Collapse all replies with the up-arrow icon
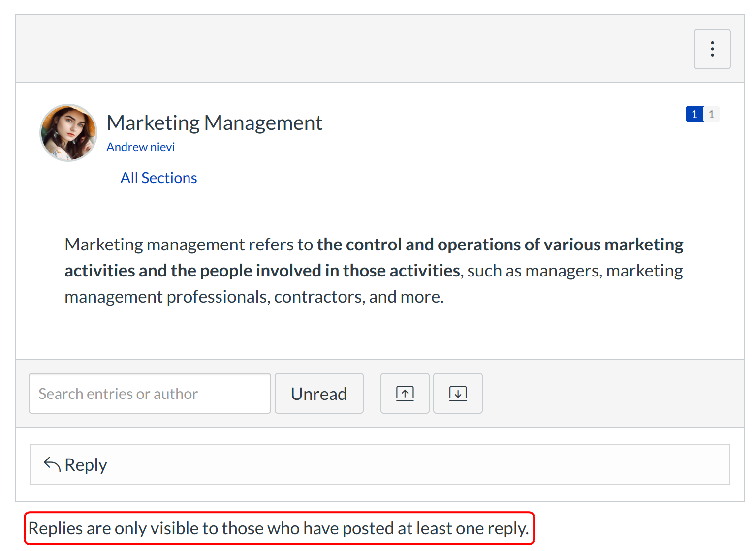 click(x=405, y=394)
